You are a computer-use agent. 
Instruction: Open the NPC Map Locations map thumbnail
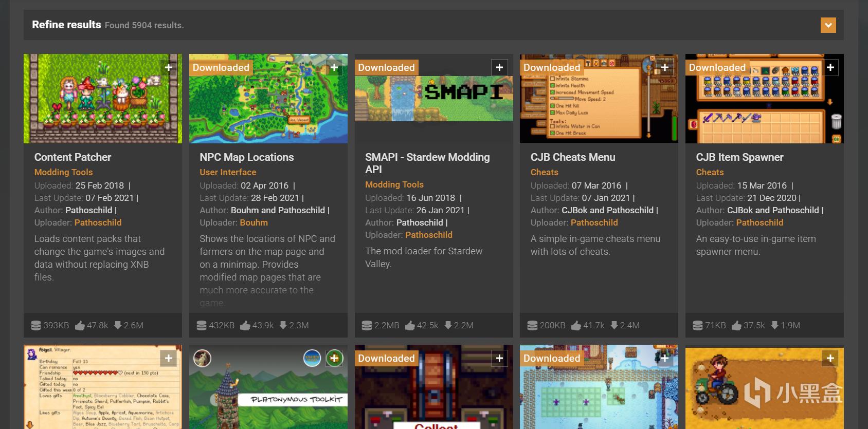coord(268,99)
